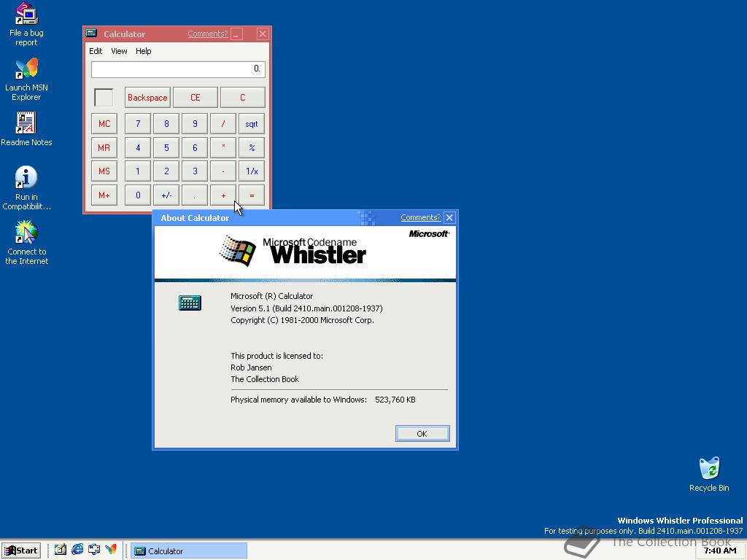Click digit 0 on the Calculator
The image size is (747, 560).
pos(138,195)
